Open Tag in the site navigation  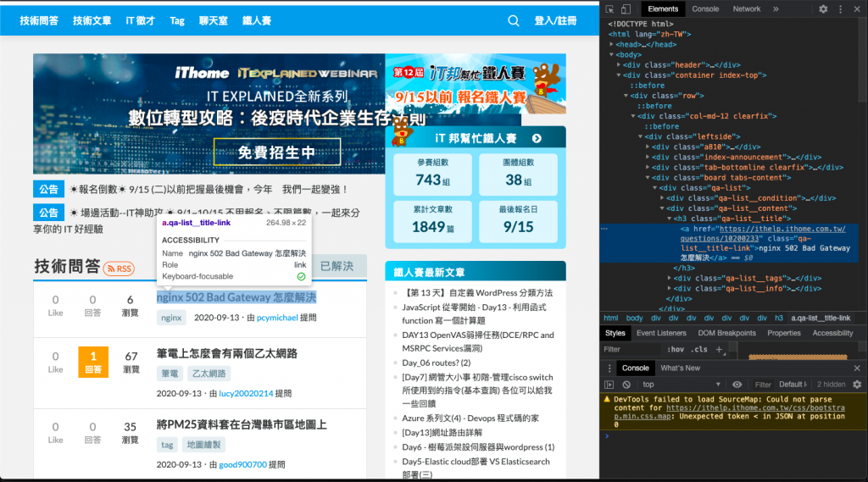tap(177, 21)
